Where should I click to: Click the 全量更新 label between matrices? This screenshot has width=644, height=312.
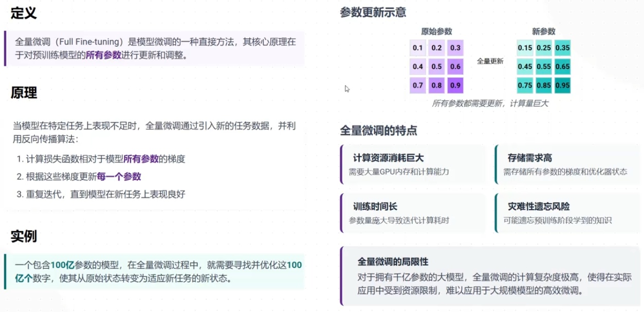pyautogui.click(x=490, y=61)
